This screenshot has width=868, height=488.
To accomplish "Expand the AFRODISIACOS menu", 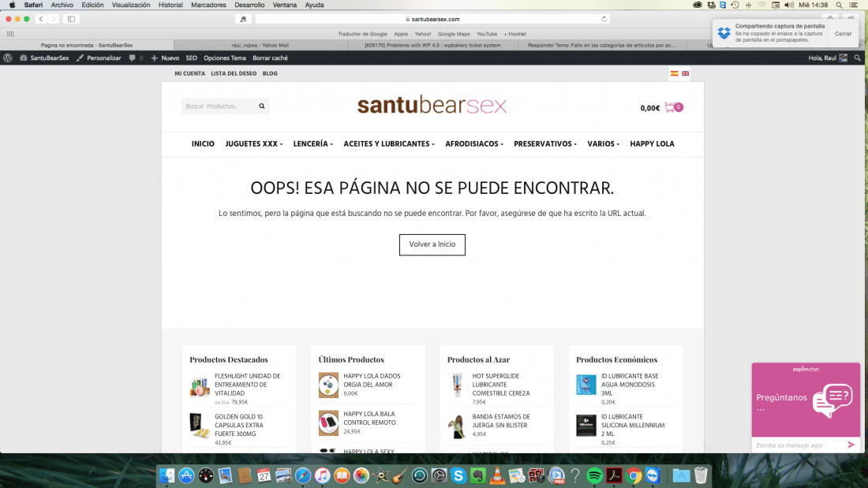I will pyautogui.click(x=474, y=143).
